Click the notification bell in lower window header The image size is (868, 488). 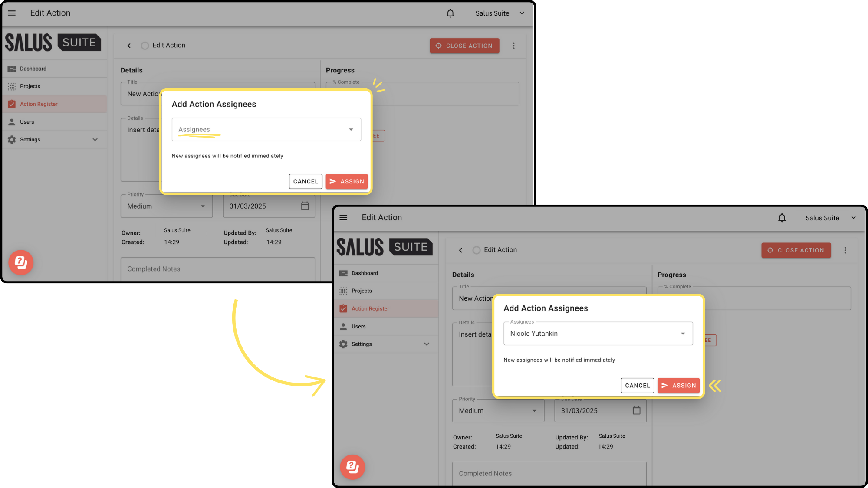(782, 218)
